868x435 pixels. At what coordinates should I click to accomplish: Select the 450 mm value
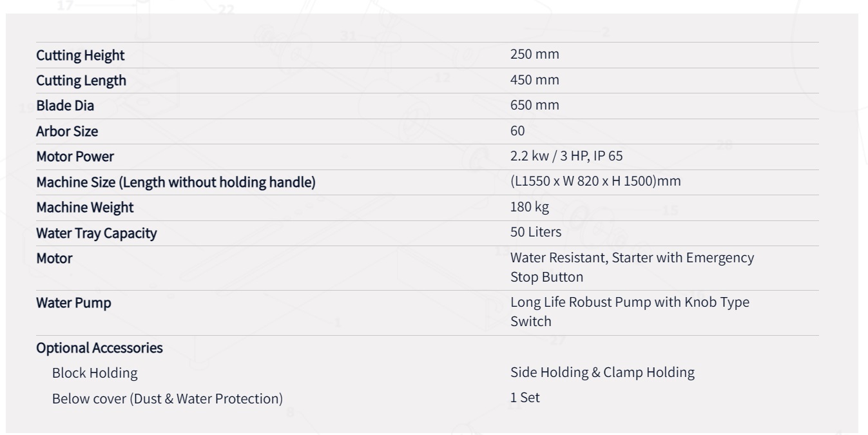[535, 80]
